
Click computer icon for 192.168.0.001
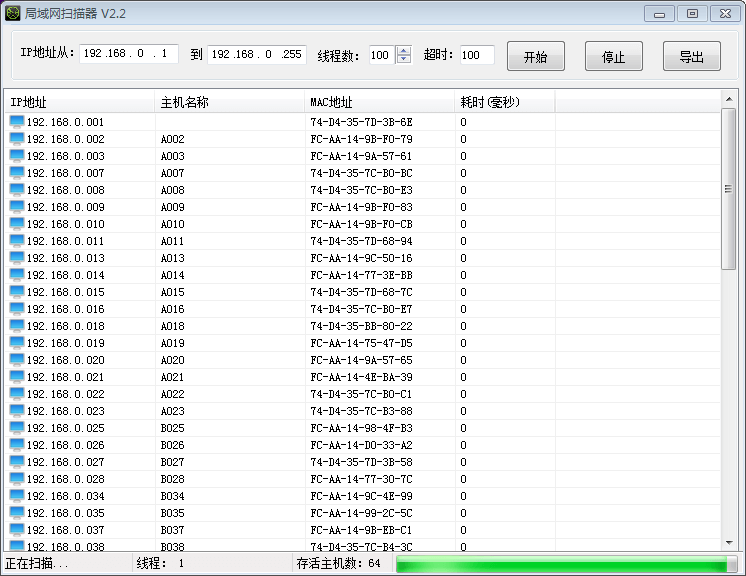point(17,122)
